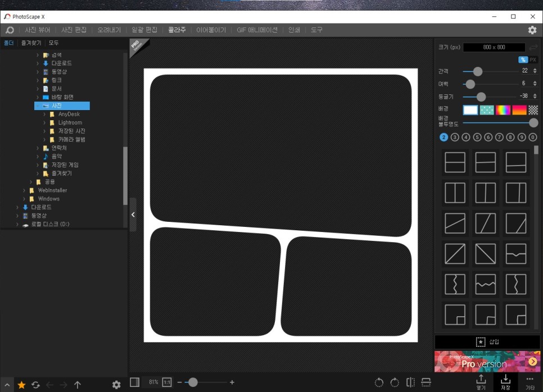Open the settings gear at top right
The image size is (543, 392).
point(532,30)
